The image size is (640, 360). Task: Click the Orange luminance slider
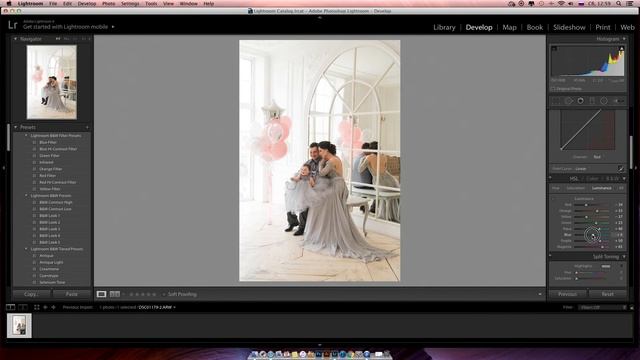pyautogui.click(x=592, y=211)
